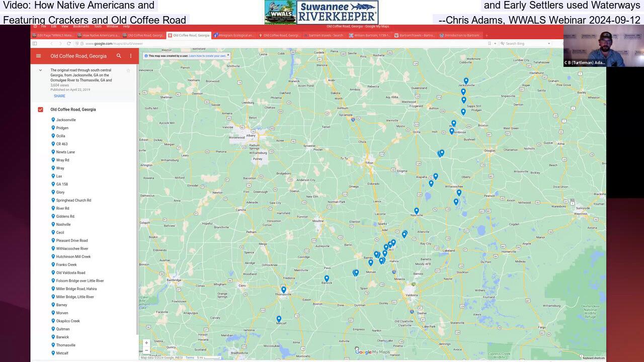Select GA 158 in the places list
The width and height of the screenshot is (644, 362).
(62, 184)
